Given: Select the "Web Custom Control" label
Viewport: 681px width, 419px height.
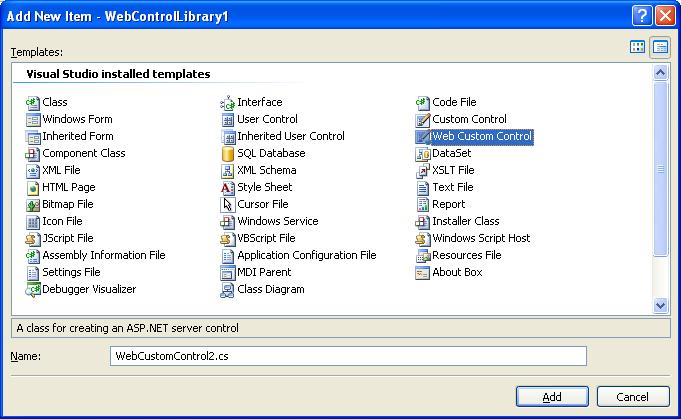Looking at the screenshot, I should point(482,136).
